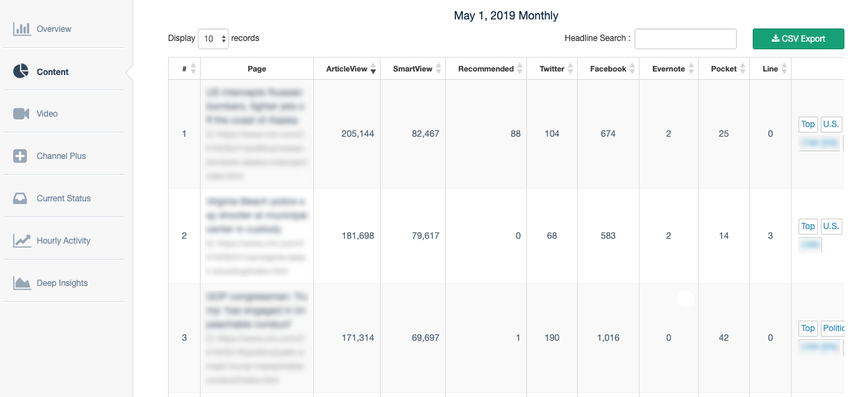Screen dimensions: 868x397
Task: Select the Recommended value 88
Action: pyautogui.click(x=515, y=134)
